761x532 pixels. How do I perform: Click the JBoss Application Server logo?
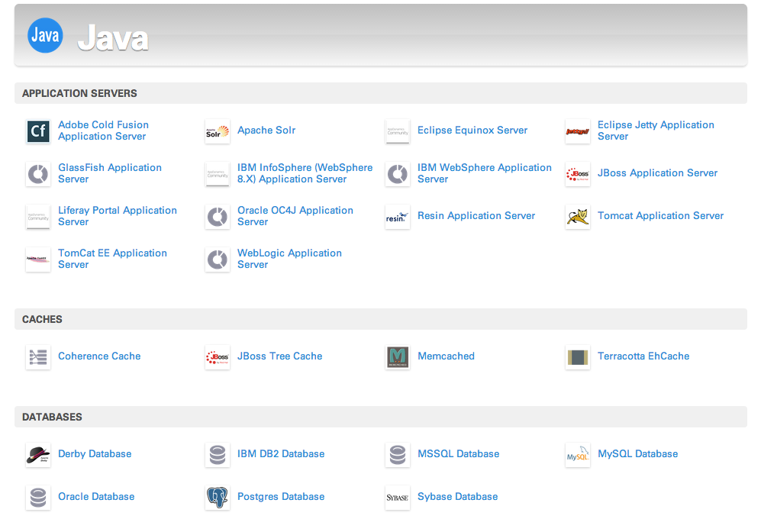click(578, 174)
